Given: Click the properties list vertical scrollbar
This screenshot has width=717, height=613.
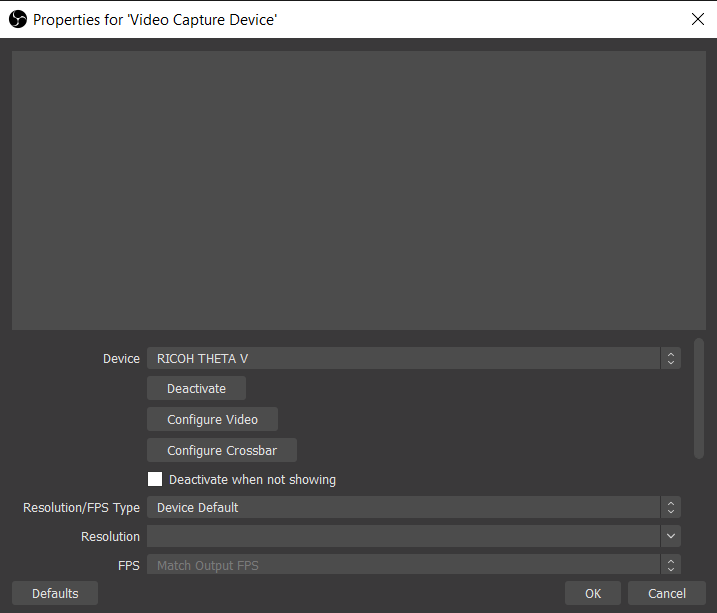Looking at the screenshot, I should click(698, 398).
